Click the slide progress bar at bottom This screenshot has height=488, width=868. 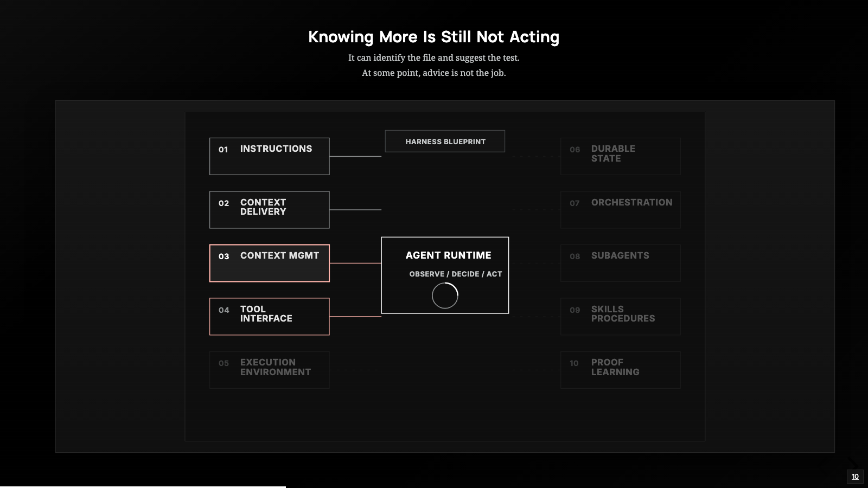tap(143, 486)
